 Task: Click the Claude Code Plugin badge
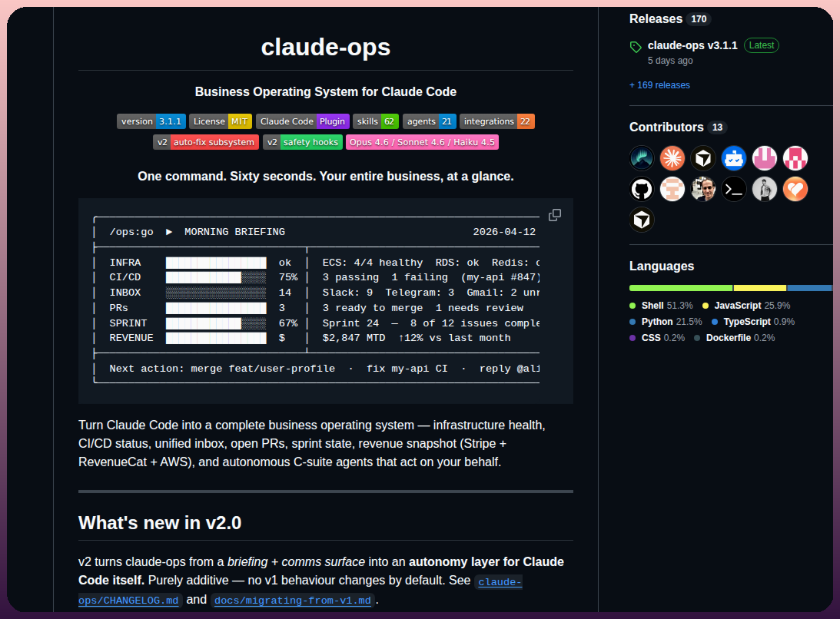point(303,121)
